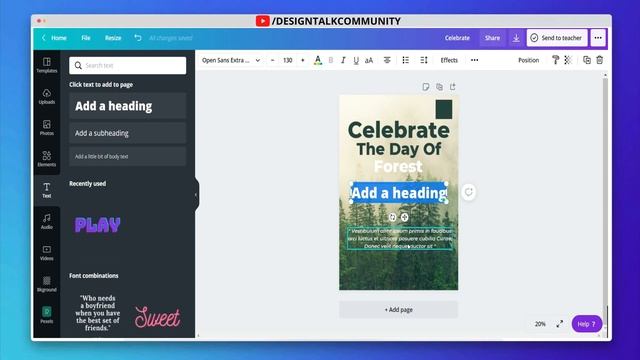Toggle underline formatting

pos(356,60)
